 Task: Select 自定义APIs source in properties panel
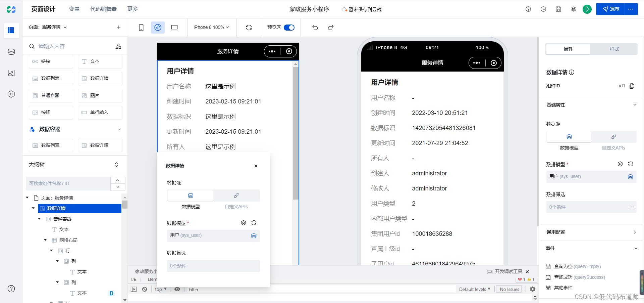(x=613, y=137)
